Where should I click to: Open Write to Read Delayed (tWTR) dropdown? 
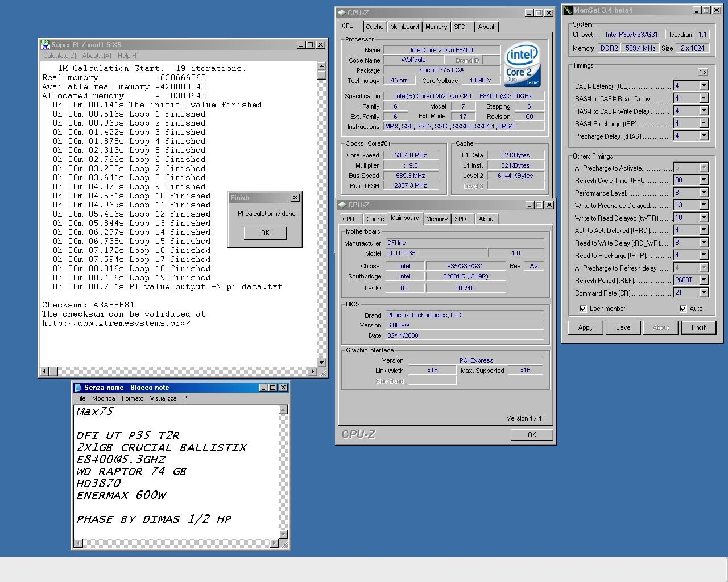[704, 218]
